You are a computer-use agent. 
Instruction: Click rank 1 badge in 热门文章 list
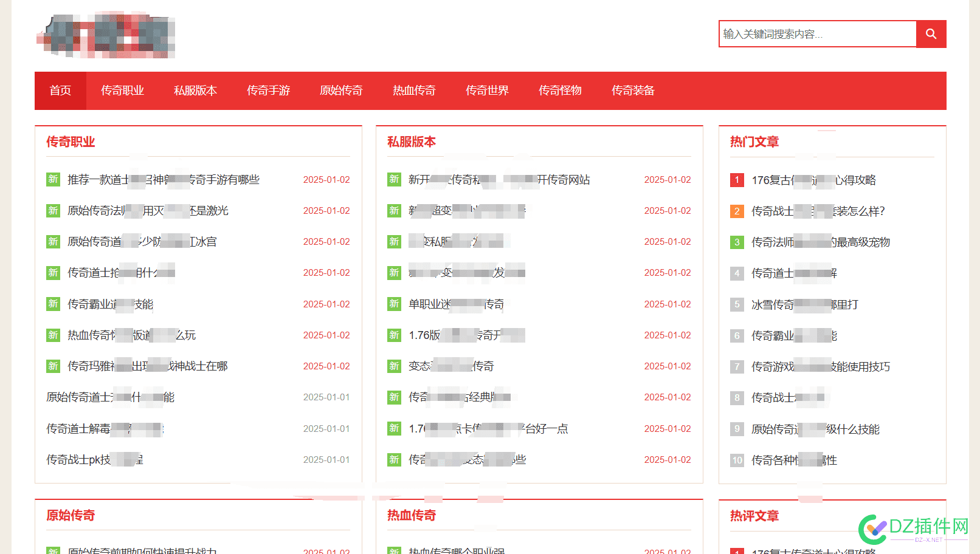click(737, 180)
